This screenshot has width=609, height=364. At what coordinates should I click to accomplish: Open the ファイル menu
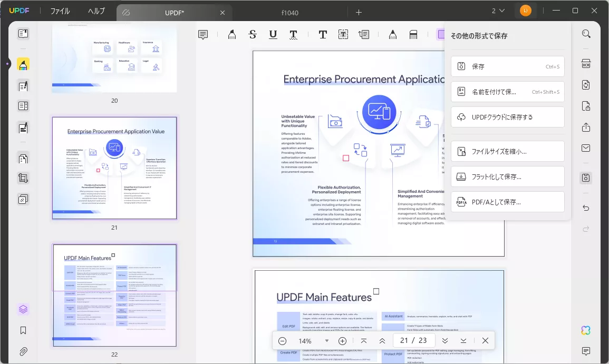(x=60, y=11)
